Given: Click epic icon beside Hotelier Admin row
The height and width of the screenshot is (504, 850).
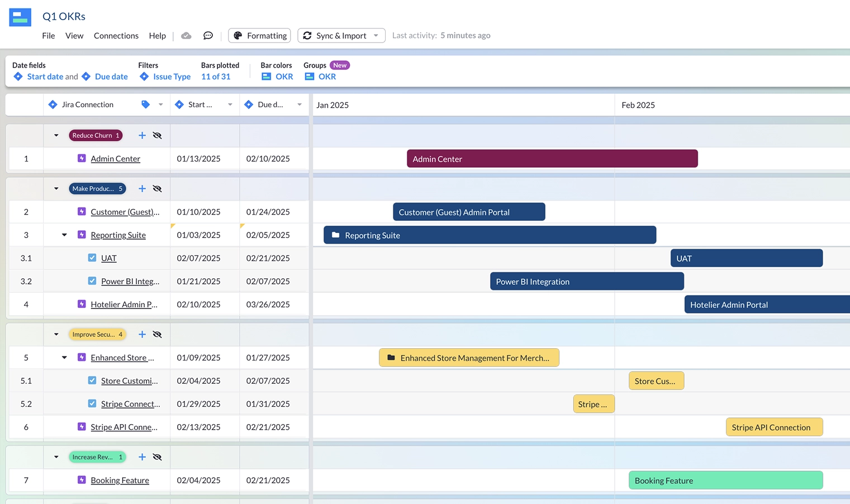Looking at the screenshot, I should pyautogui.click(x=82, y=304).
